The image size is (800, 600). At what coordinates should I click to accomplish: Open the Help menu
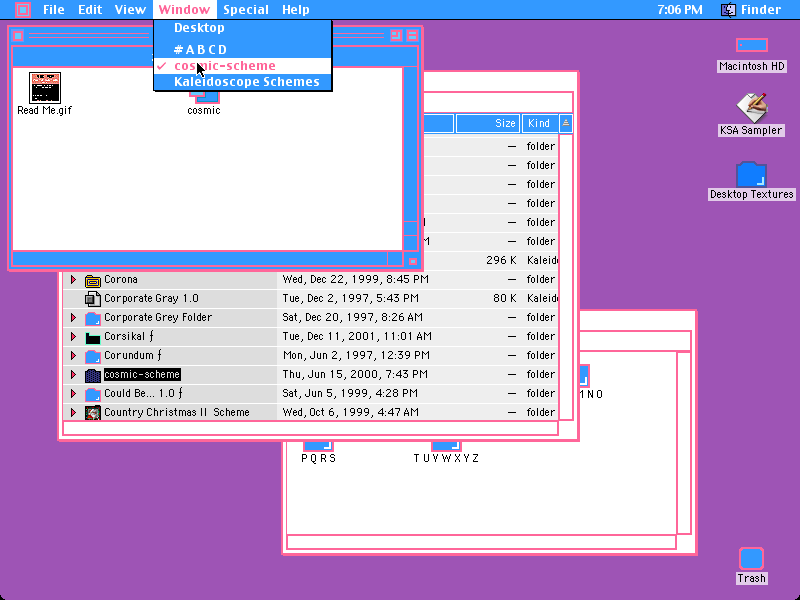[296, 9]
